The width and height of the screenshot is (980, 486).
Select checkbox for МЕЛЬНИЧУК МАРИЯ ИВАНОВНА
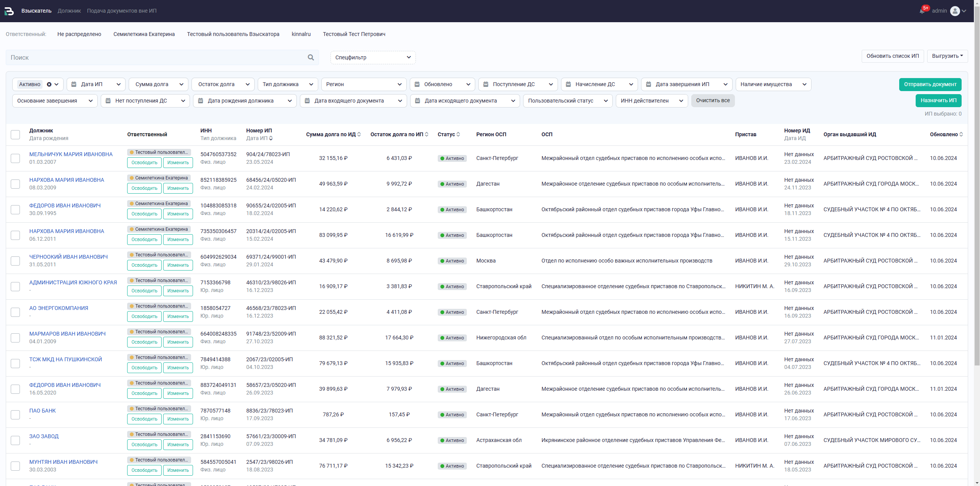point(15,158)
